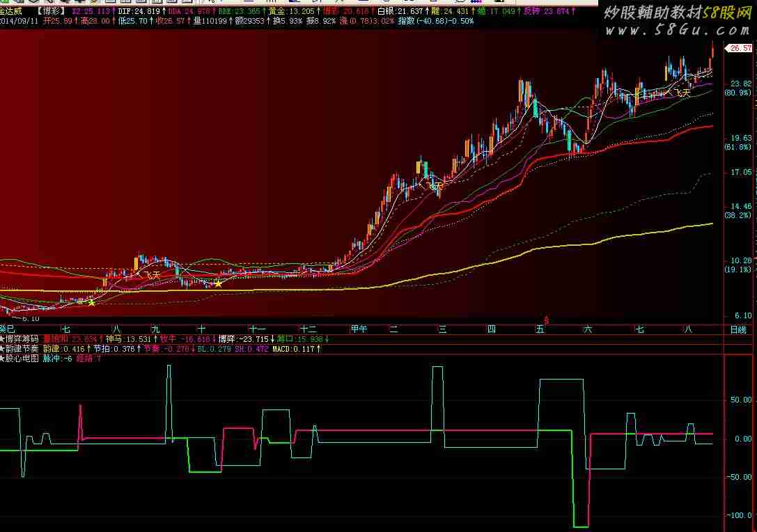Screen dimensions: 757x532
Task: Open the ★股心电图 indicator panel title
Action: (x=19, y=358)
